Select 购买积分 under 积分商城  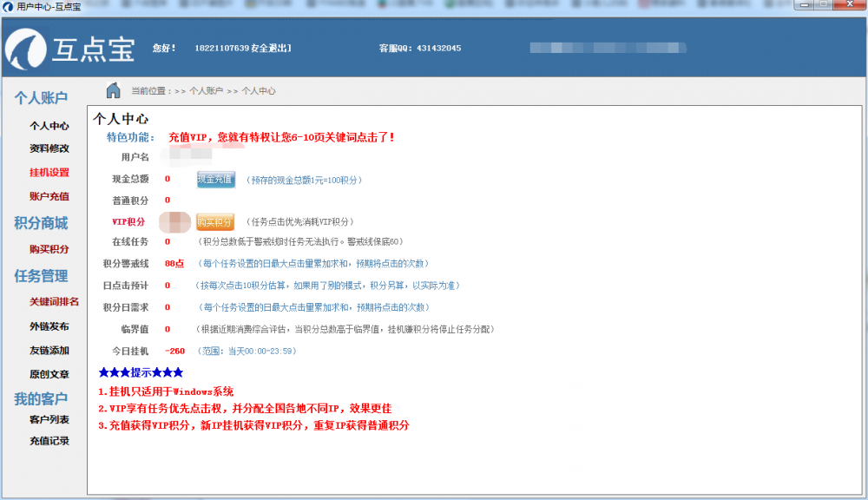49,249
